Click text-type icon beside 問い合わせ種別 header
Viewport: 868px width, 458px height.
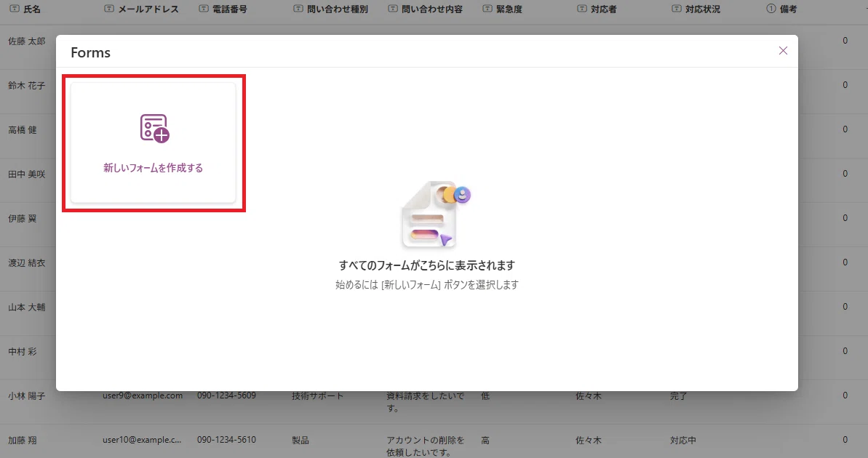(x=298, y=9)
